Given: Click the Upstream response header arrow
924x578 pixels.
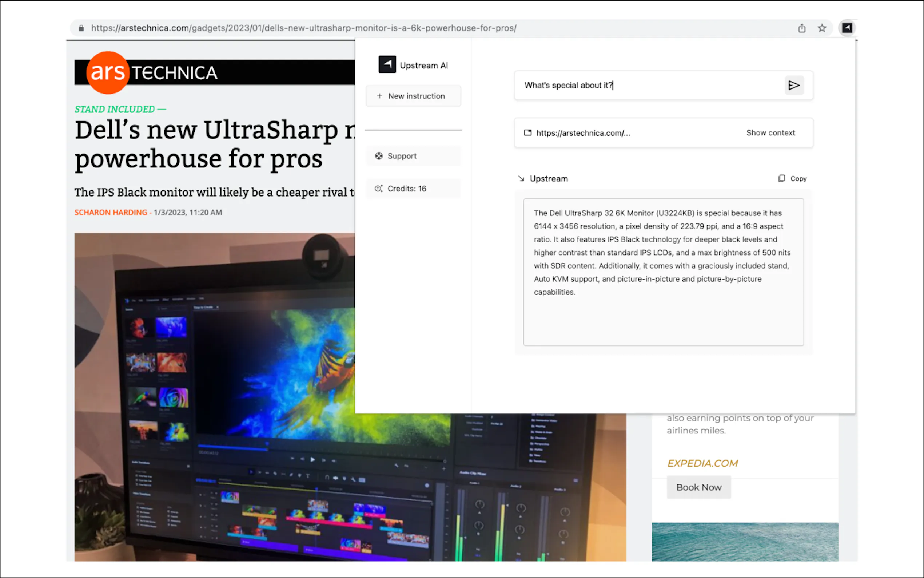Looking at the screenshot, I should click(521, 178).
